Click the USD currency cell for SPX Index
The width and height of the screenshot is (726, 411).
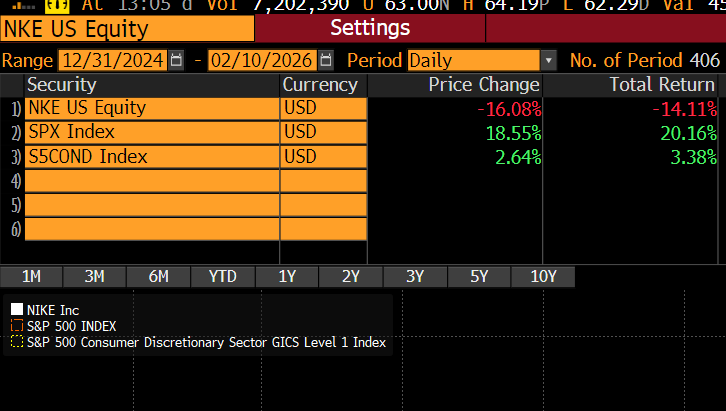point(323,132)
